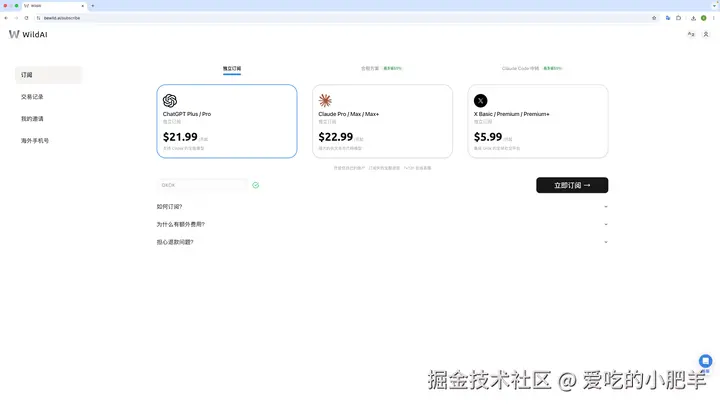Switch to the 合租方案 tab
The width and height of the screenshot is (720, 405).
click(381, 68)
